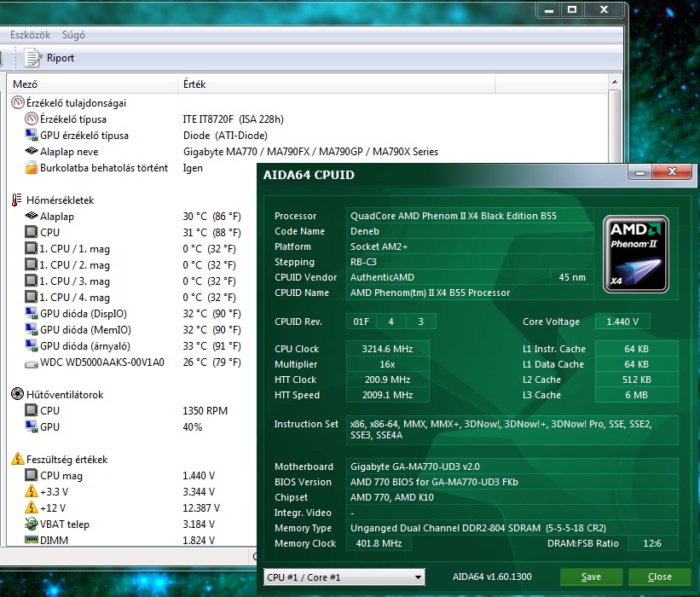Click the 16x Multiplier value
700x597 pixels.
pos(387,364)
